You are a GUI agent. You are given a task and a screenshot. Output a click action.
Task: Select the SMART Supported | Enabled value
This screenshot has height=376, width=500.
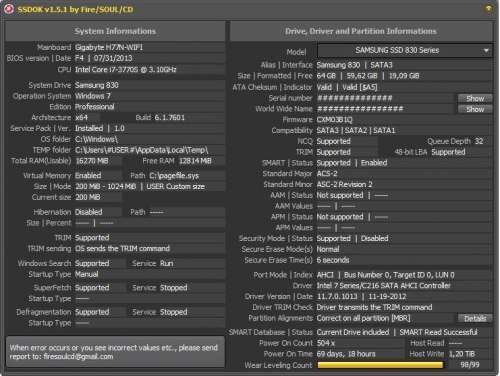(x=352, y=163)
